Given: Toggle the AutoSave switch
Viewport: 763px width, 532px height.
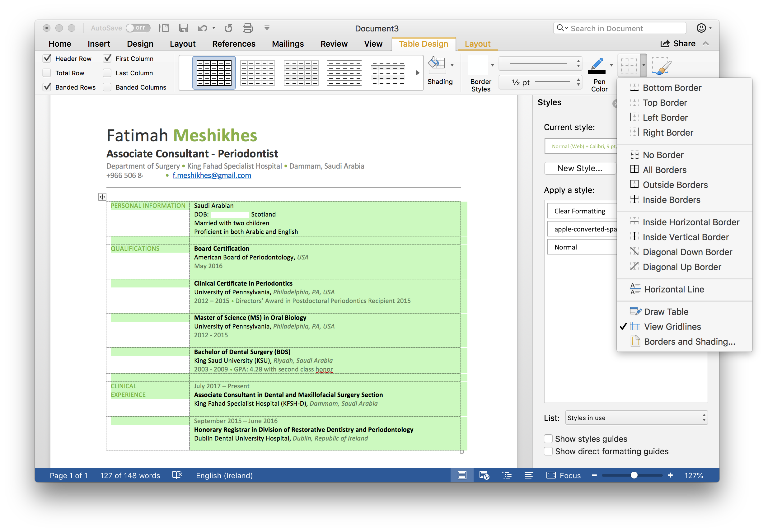Looking at the screenshot, I should click(138, 28).
